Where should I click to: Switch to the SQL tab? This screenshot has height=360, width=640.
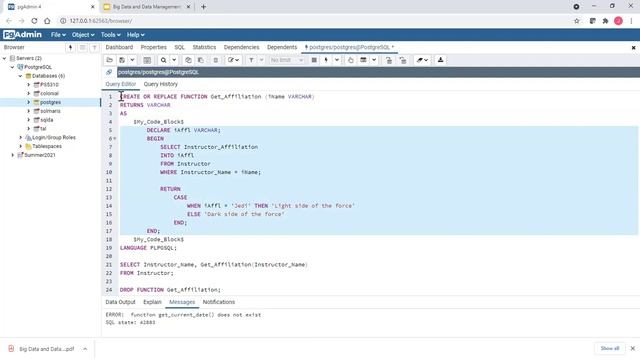180,47
